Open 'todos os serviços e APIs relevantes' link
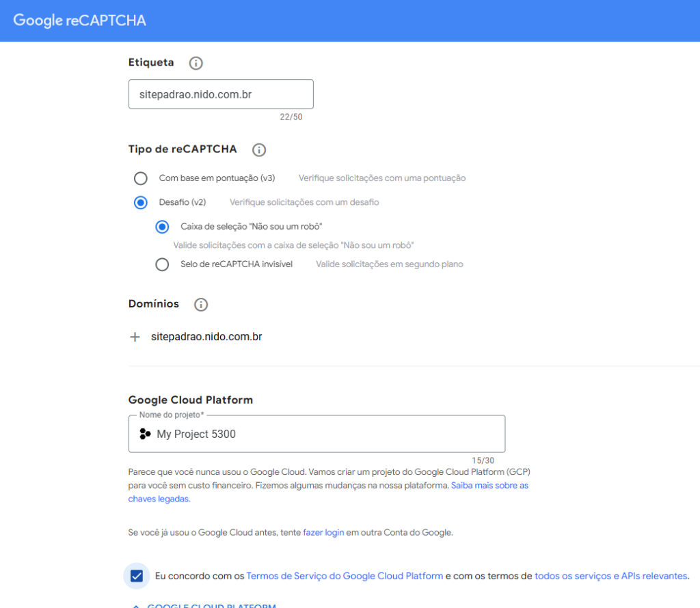The height and width of the screenshot is (608, 700). (610, 576)
